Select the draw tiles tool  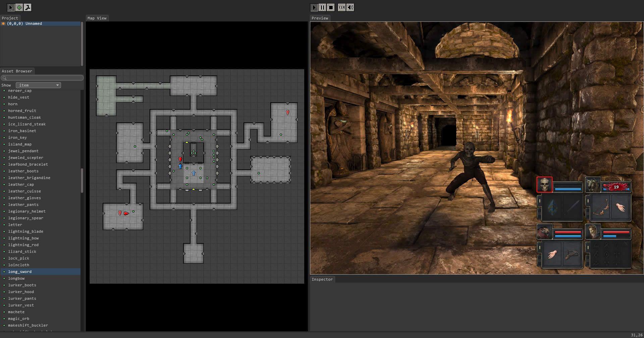pyautogui.click(x=28, y=7)
